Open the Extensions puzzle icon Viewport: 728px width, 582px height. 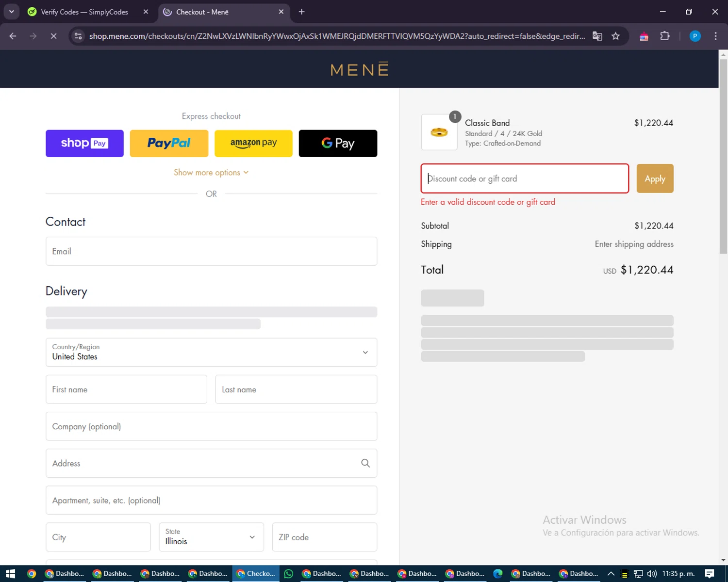tap(665, 36)
